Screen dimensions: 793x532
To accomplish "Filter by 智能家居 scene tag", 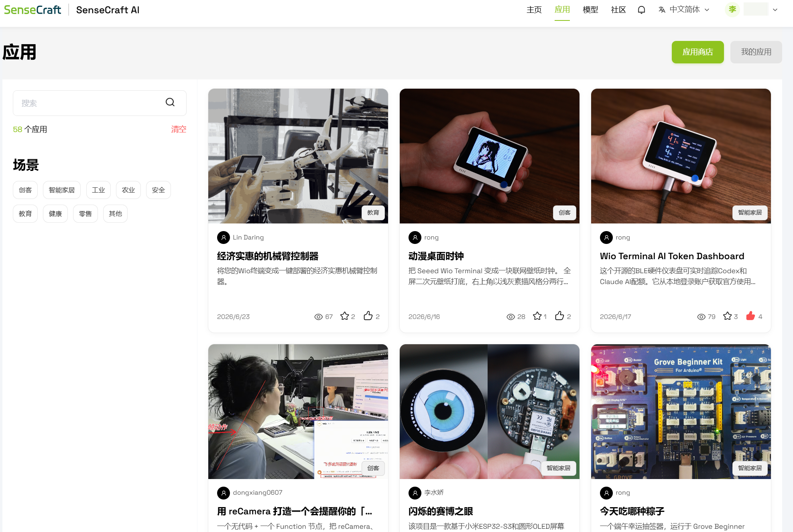I will tap(62, 190).
